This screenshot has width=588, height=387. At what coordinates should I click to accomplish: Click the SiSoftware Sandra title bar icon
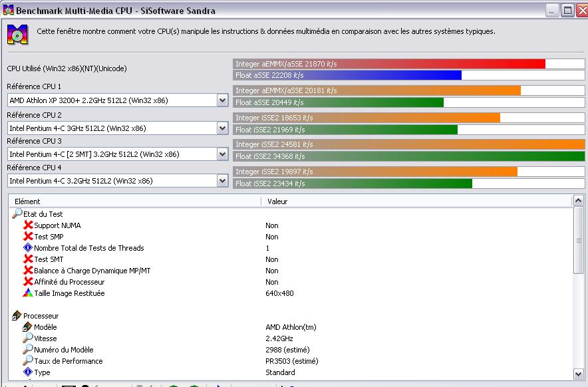tap(8, 10)
